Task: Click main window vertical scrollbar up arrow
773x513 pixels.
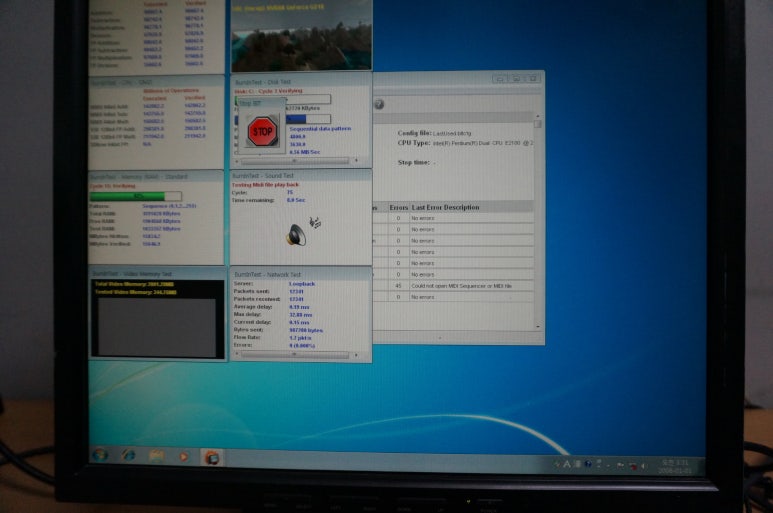Action: pyautogui.click(x=538, y=116)
